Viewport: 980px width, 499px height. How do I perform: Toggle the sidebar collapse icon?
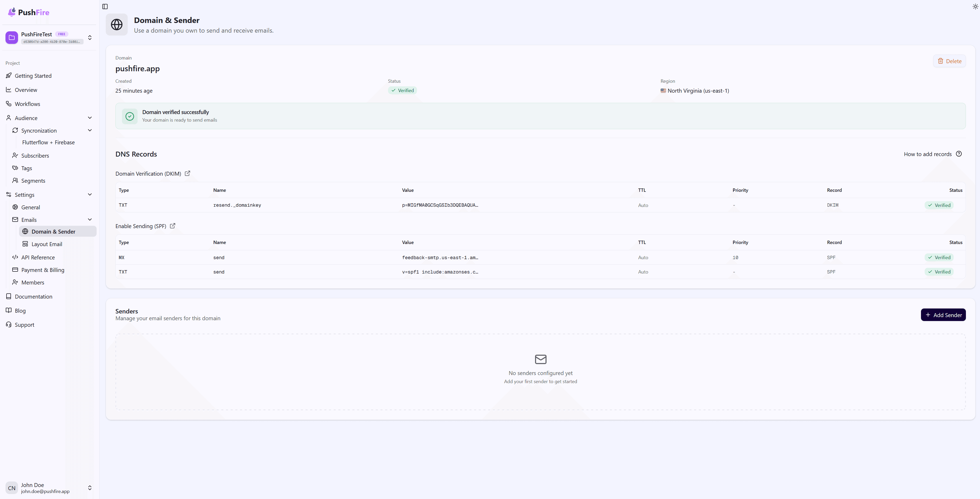[x=105, y=7]
